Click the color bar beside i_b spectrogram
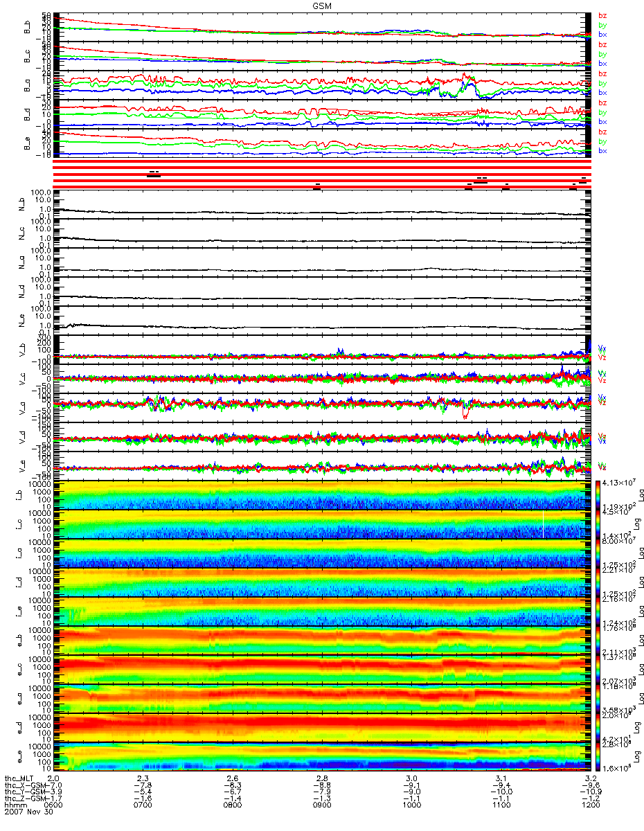The width and height of the screenshot is (644, 831). point(599,495)
